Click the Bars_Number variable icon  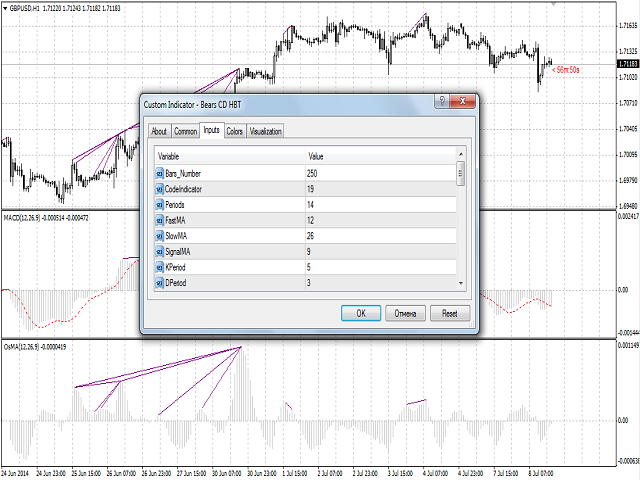click(x=159, y=174)
